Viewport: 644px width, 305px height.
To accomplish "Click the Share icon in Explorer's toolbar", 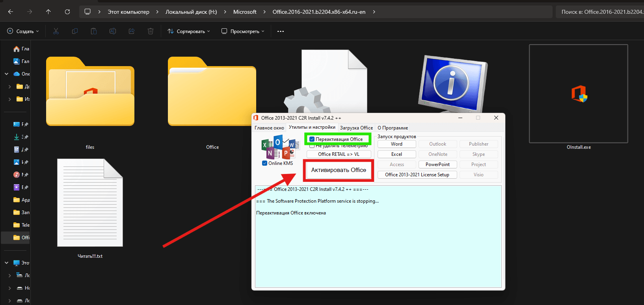I will [132, 31].
